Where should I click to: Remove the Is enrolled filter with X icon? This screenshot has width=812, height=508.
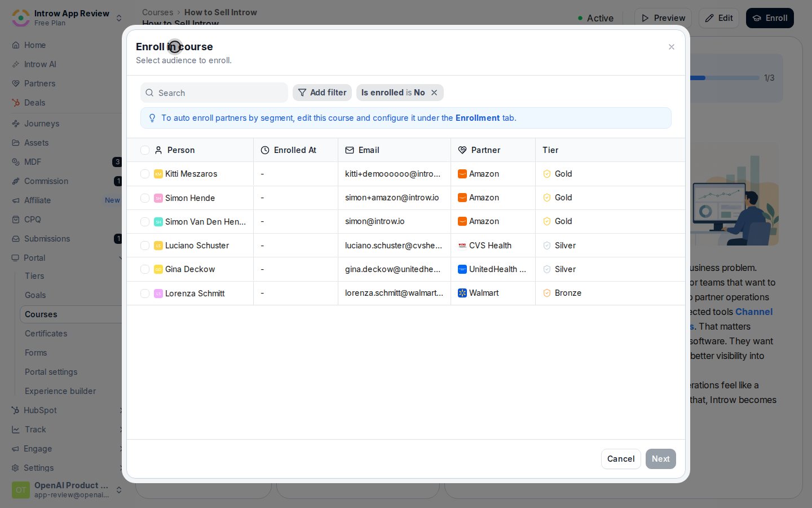434,93
